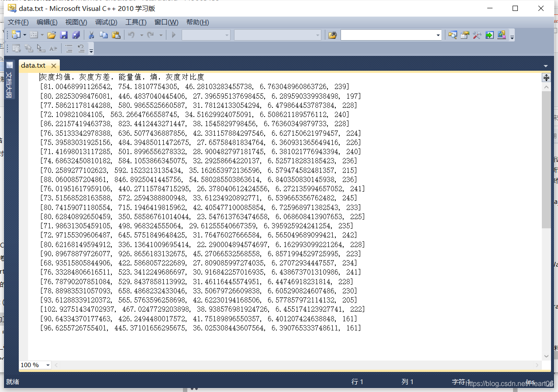Click the vertical scrollbar thumb
Screen dimensions: 558x392
click(x=546, y=159)
